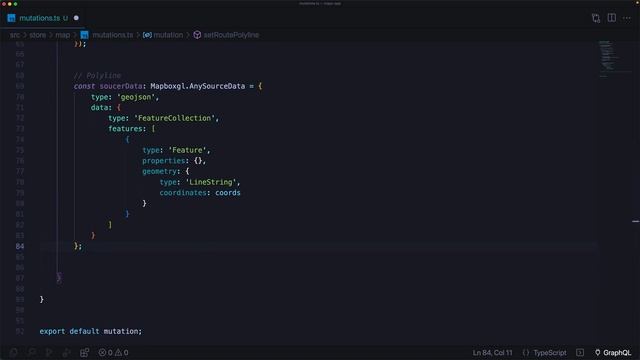The image size is (640, 360).
Task: Click the 'features' property key
Action: 125,129
